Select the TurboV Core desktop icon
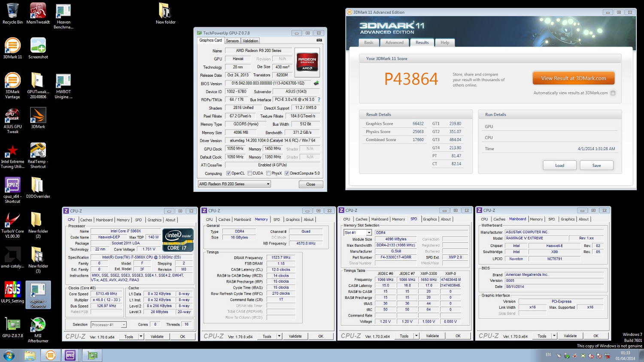 pos(12,226)
